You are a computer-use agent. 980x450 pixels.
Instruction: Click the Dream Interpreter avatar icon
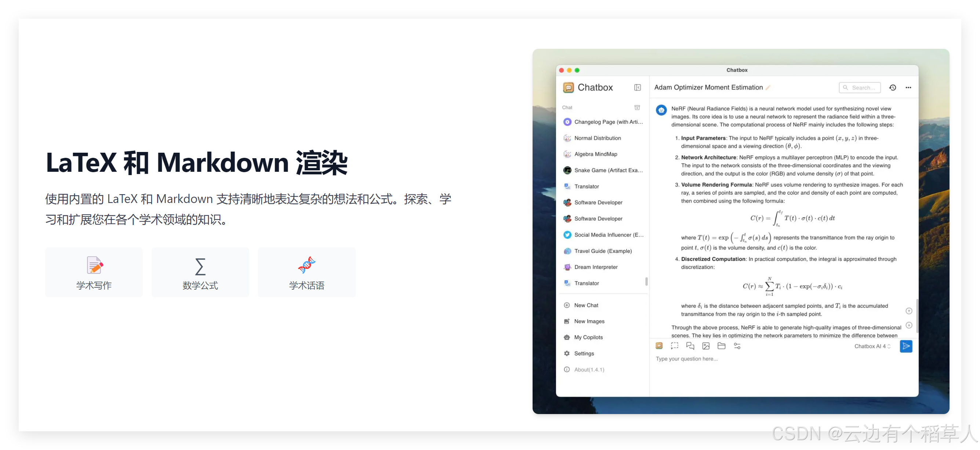point(567,267)
